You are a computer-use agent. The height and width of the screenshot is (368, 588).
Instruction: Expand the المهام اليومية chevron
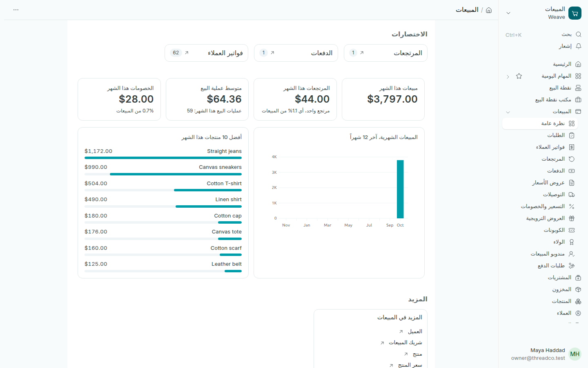click(508, 76)
